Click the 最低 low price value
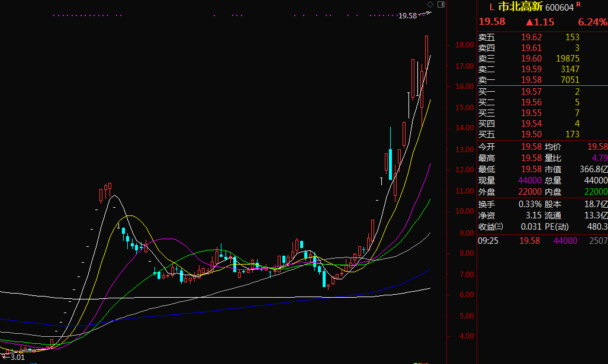The image size is (608, 364). click(x=531, y=169)
